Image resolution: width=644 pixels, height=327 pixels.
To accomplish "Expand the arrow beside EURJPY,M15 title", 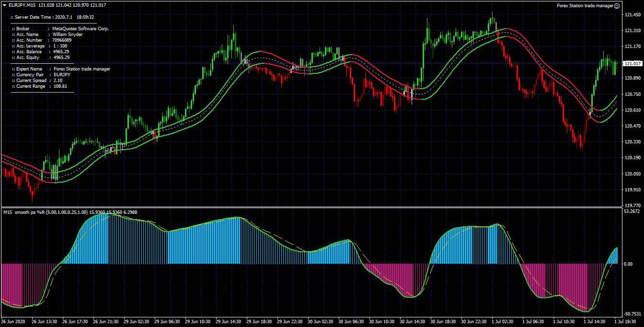I will click(x=4, y=5).
